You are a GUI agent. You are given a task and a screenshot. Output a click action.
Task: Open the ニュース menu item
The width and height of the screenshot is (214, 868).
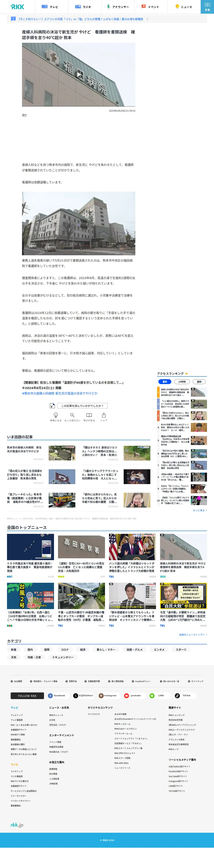click(184, 7)
